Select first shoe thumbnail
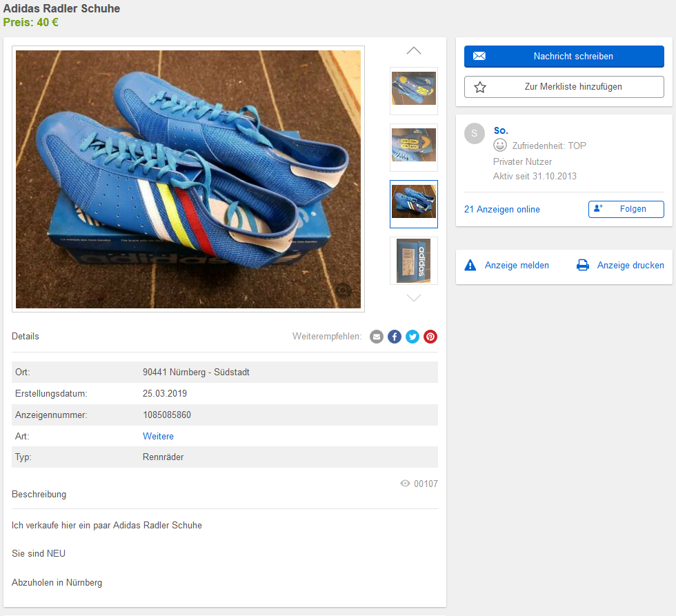The width and height of the screenshot is (676, 616). pyautogui.click(x=414, y=90)
